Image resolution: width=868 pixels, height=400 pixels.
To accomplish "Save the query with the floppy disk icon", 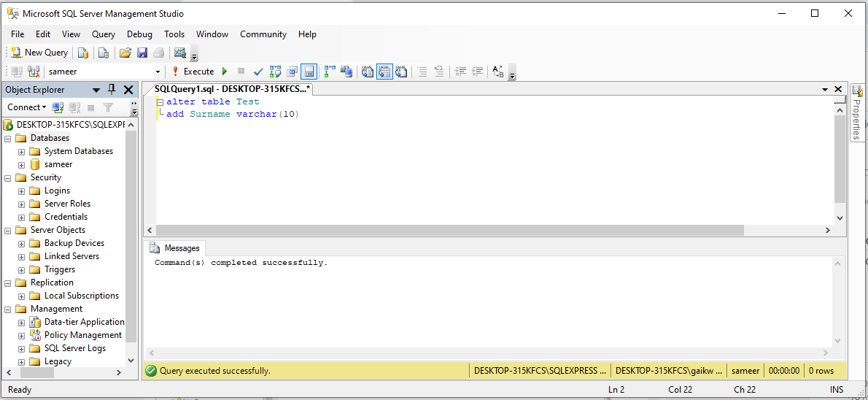I will [x=142, y=53].
